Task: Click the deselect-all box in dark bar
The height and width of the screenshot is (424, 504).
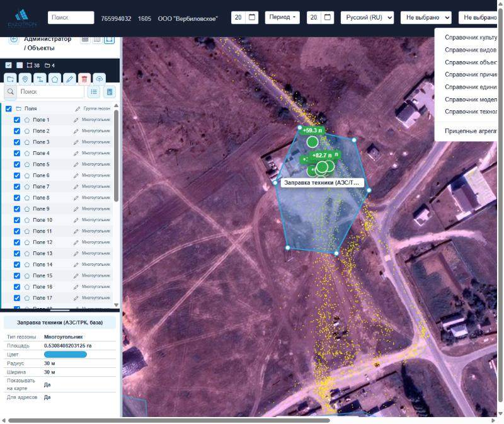Action: point(20,66)
